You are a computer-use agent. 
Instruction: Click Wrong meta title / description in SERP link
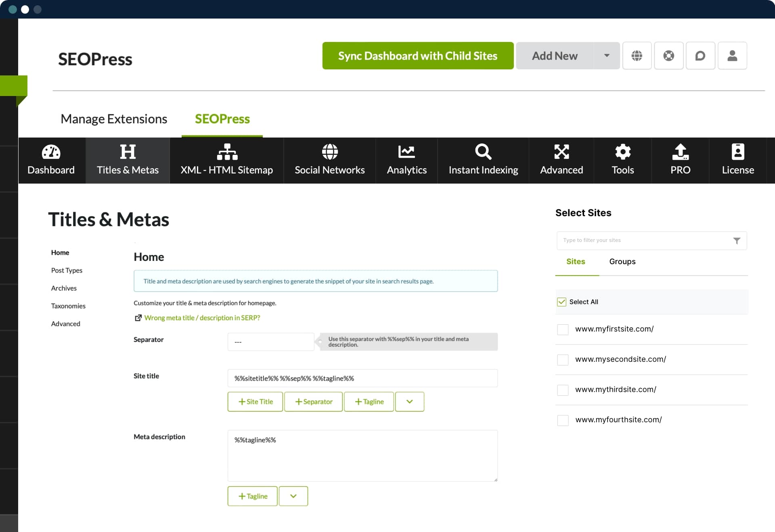(203, 318)
